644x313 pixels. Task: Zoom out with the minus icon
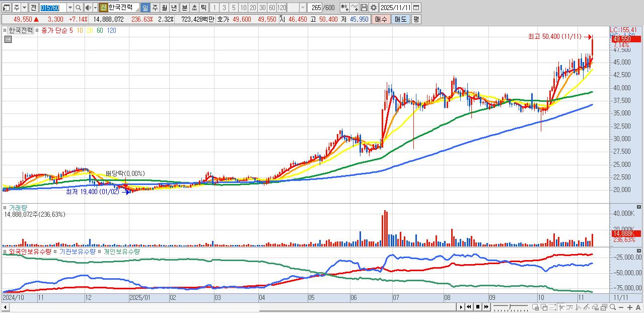pos(621,307)
